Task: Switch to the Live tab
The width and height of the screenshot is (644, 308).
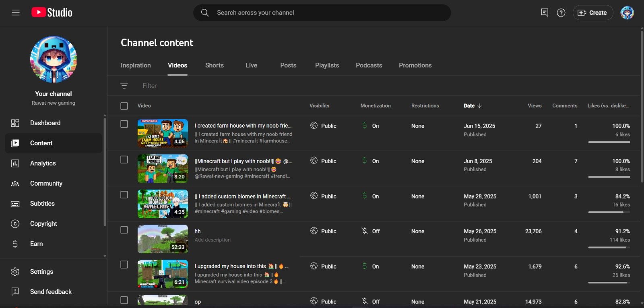Action: [x=251, y=65]
